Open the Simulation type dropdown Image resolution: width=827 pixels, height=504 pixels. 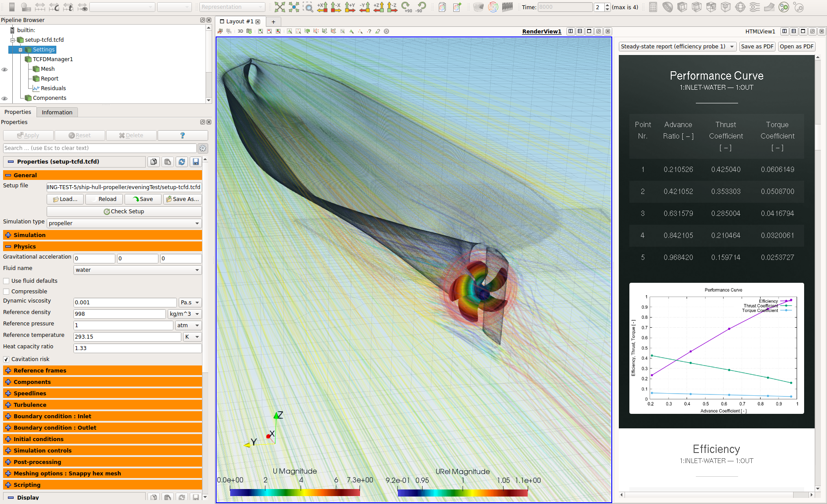(x=124, y=223)
